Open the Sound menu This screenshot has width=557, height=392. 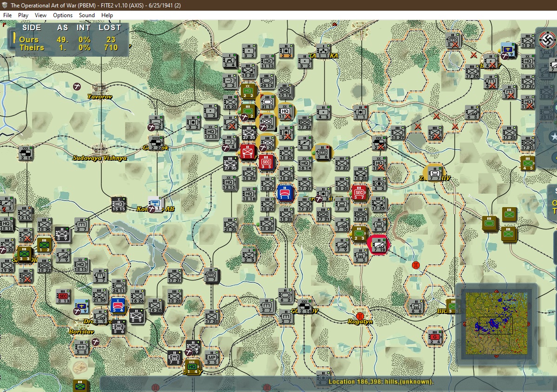pos(86,15)
